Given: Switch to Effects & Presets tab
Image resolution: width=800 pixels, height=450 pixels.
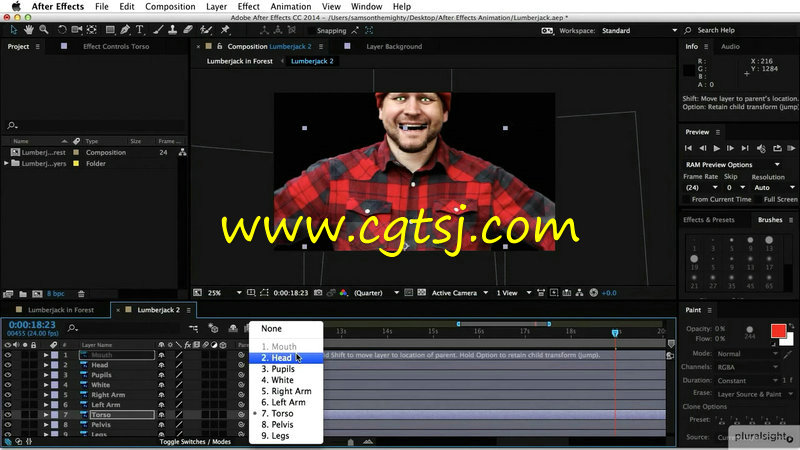Looking at the screenshot, I should point(709,220).
